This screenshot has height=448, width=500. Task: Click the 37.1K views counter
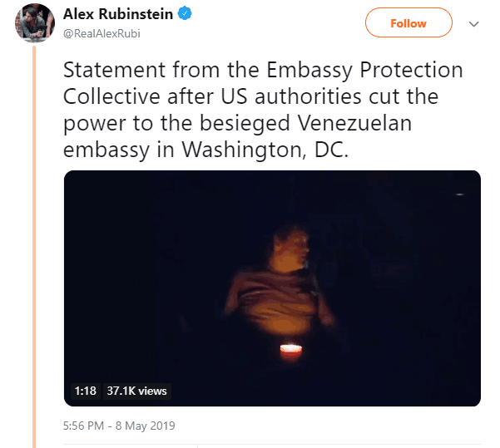pos(136,391)
